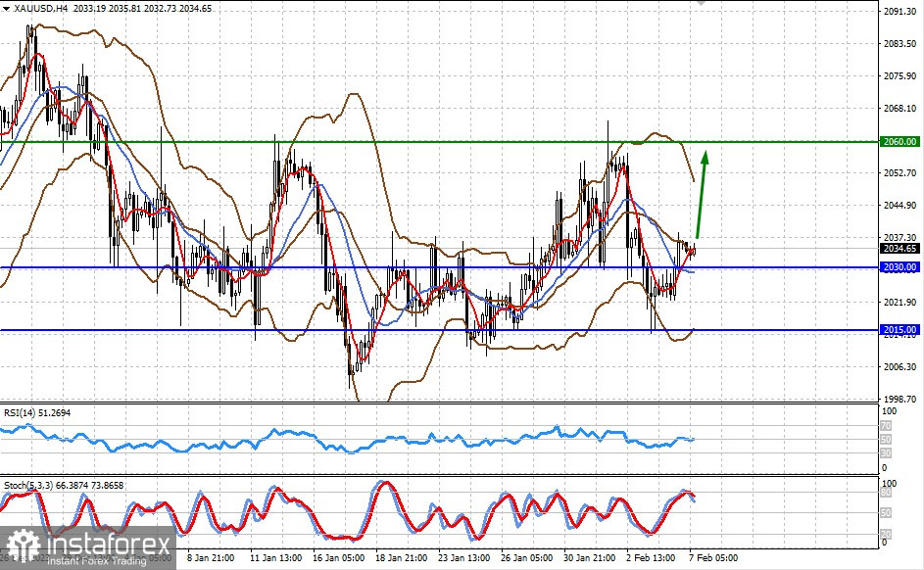Select the blue 2015.00 price level tag
The width and height of the screenshot is (924, 570).
(x=900, y=330)
